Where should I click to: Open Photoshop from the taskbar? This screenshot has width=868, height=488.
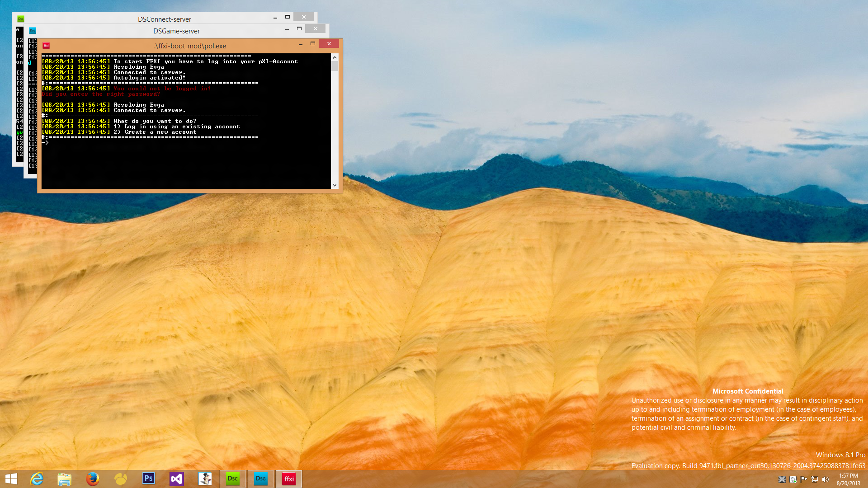pos(149,479)
